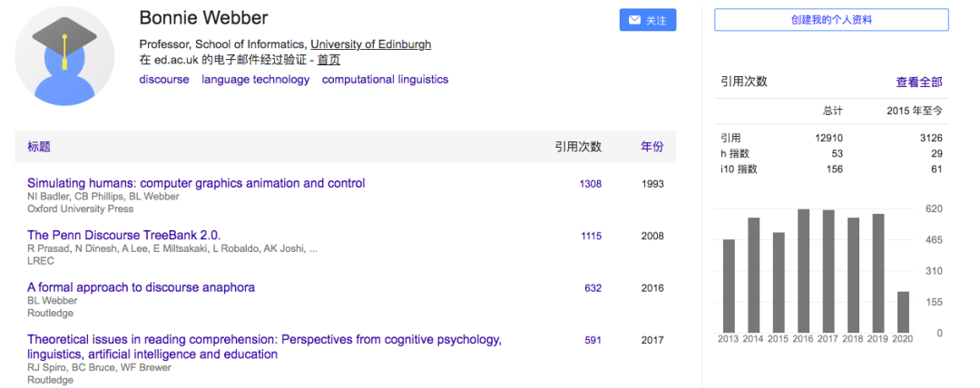The image size is (980, 388).
Task: Sort by the 标题 column header
Action: click(x=39, y=147)
